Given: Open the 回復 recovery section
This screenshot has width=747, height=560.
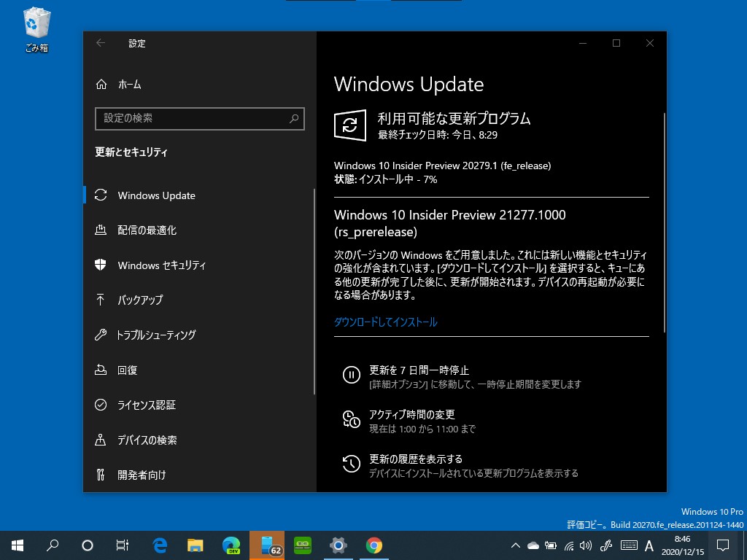Looking at the screenshot, I should click(x=129, y=370).
